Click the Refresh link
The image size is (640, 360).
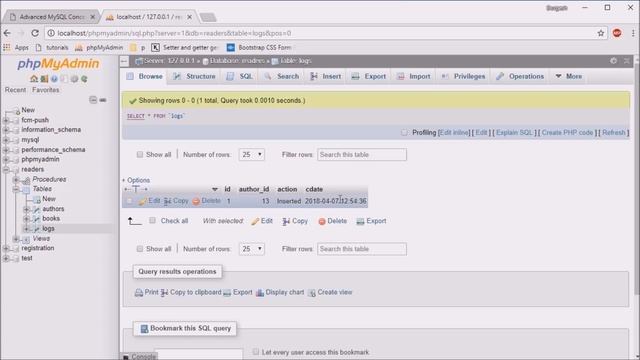pyautogui.click(x=614, y=133)
